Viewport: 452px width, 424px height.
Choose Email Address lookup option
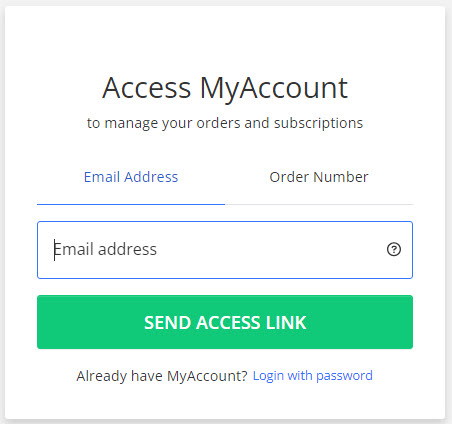[131, 177]
